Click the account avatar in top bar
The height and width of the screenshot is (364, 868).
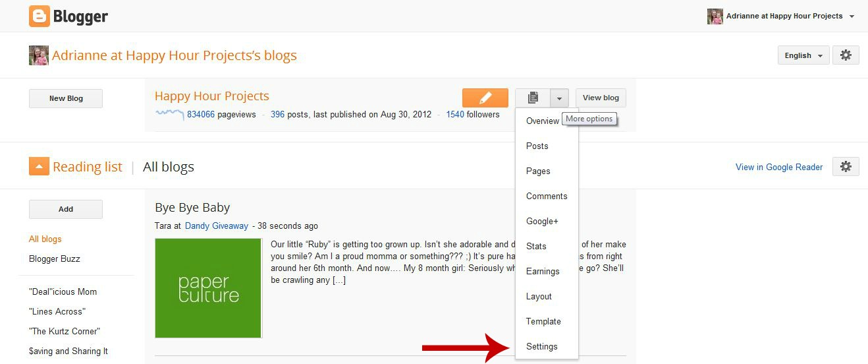coord(715,16)
